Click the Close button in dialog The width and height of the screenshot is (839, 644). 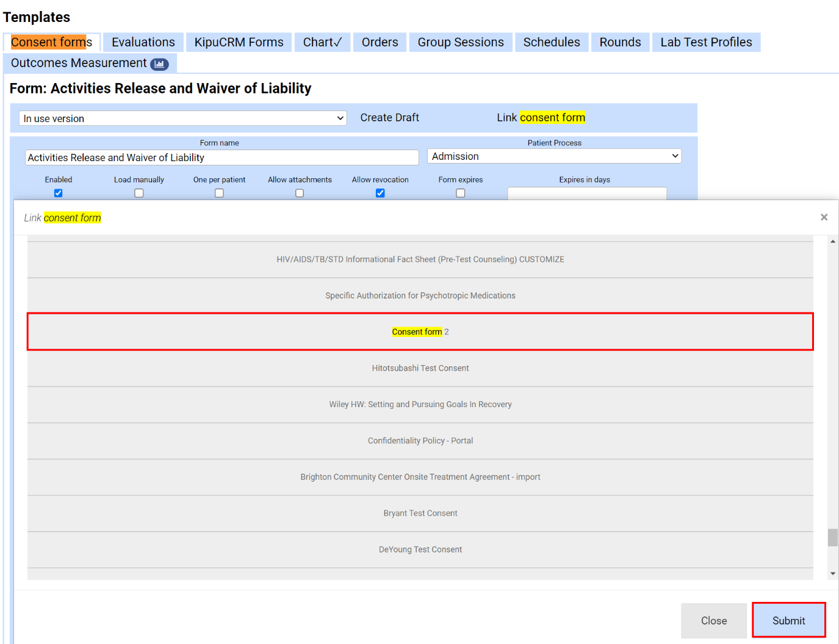pyautogui.click(x=713, y=621)
